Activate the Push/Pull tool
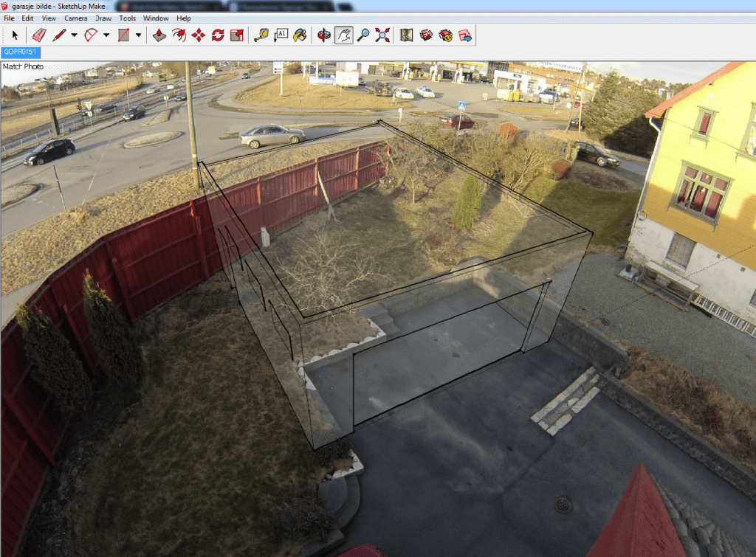Screen dimensions: 756x557 [x=159, y=35]
